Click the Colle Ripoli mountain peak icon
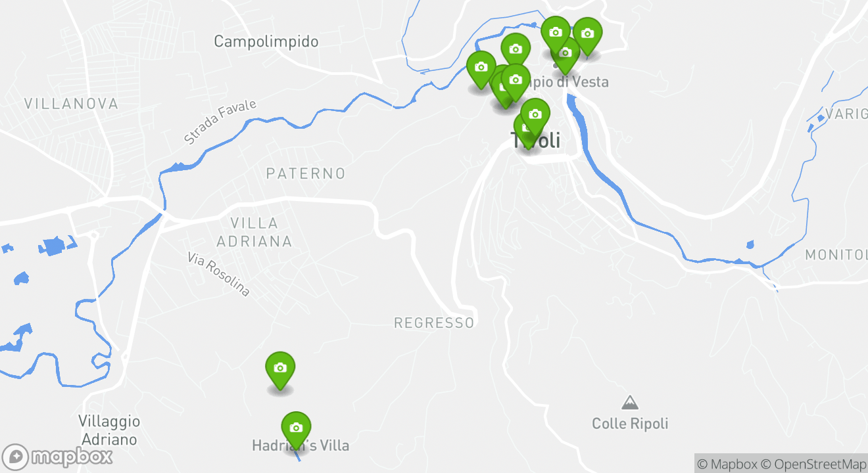The height and width of the screenshot is (473, 868). pos(630,402)
